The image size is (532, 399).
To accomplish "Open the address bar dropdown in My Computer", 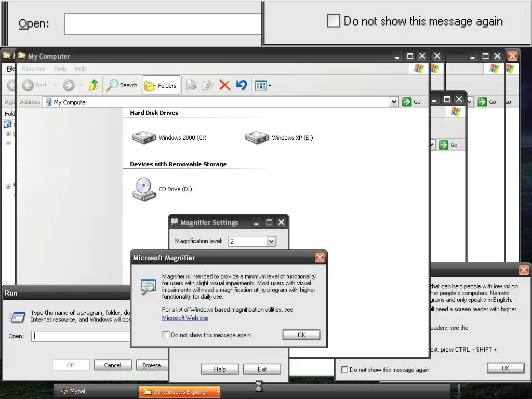I will click(394, 102).
